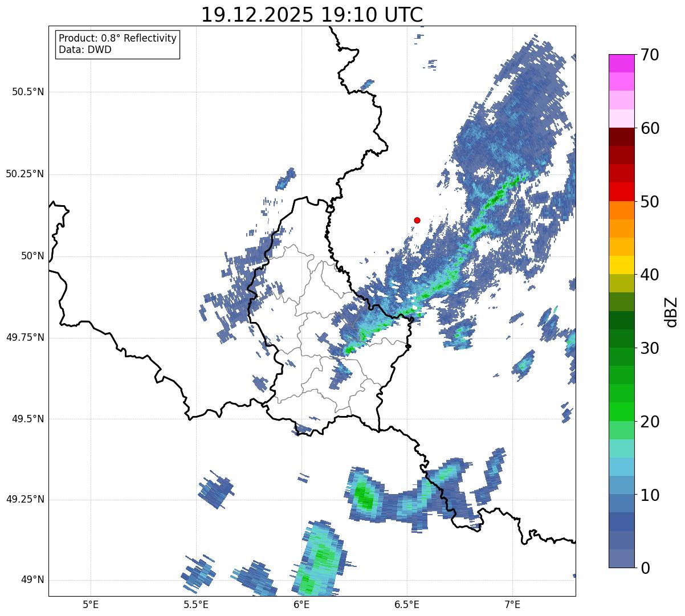
Task: Click the 7°E longitude label
Action: [x=512, y=604]
